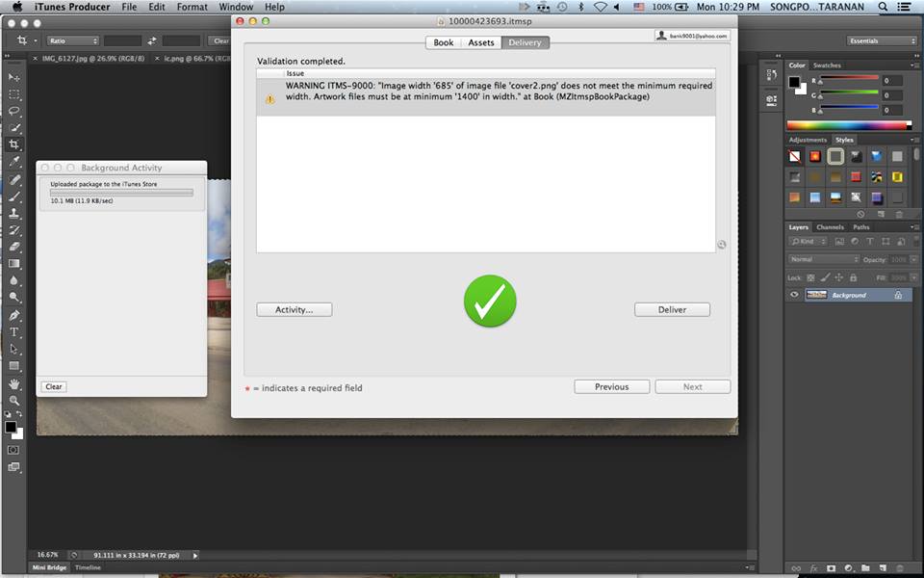Open the Fill dropdown arrow

[913, 277]
